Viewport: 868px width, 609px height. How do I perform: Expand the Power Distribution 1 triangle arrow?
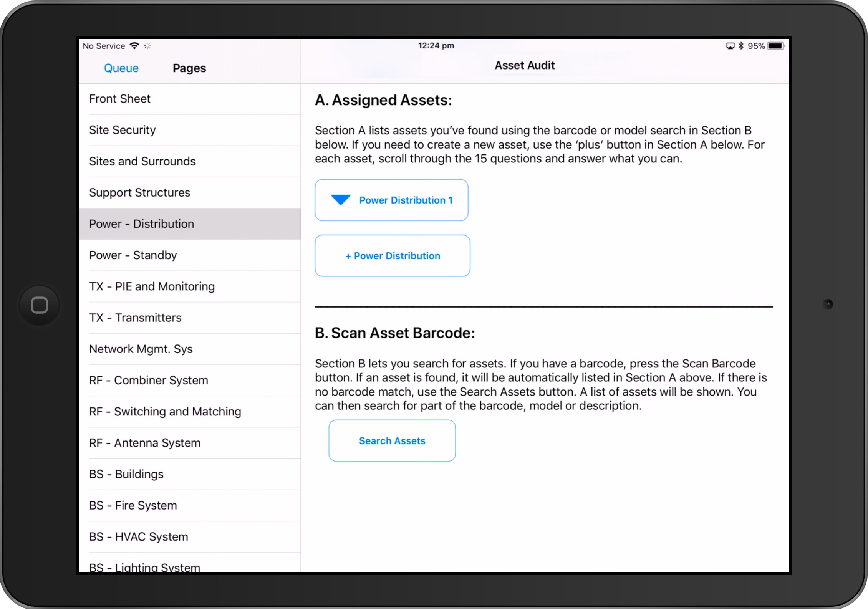340,200
